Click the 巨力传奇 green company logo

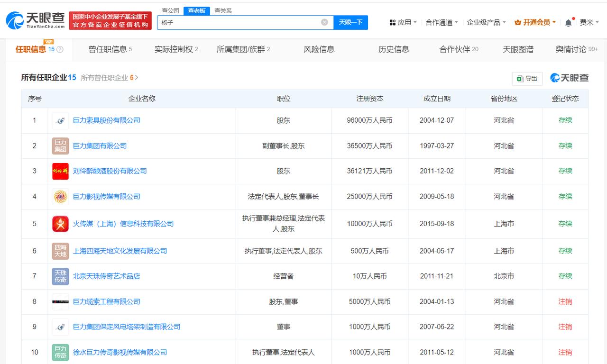pos(60,352)
